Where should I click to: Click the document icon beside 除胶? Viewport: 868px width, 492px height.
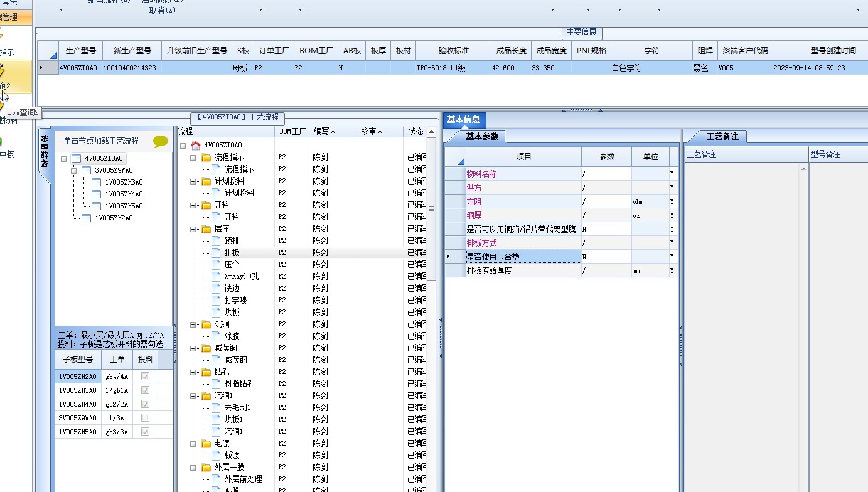[x=216, y=336]
